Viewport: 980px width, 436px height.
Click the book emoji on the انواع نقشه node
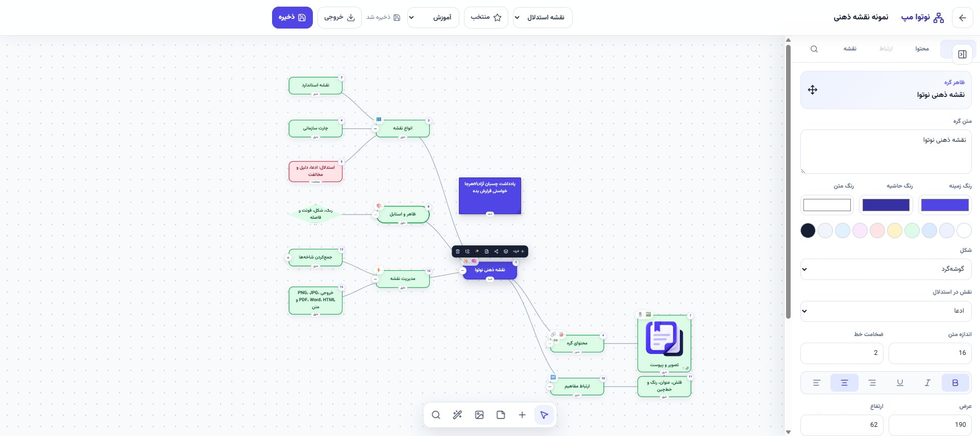pyautogui.click(x=379, y=119)
